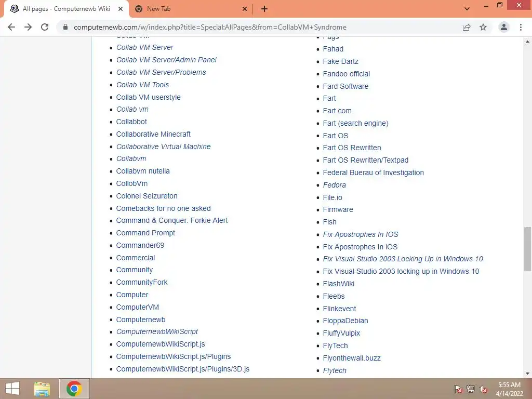
Task: Open the Collabvm nutella page
Action: [143, 171]
